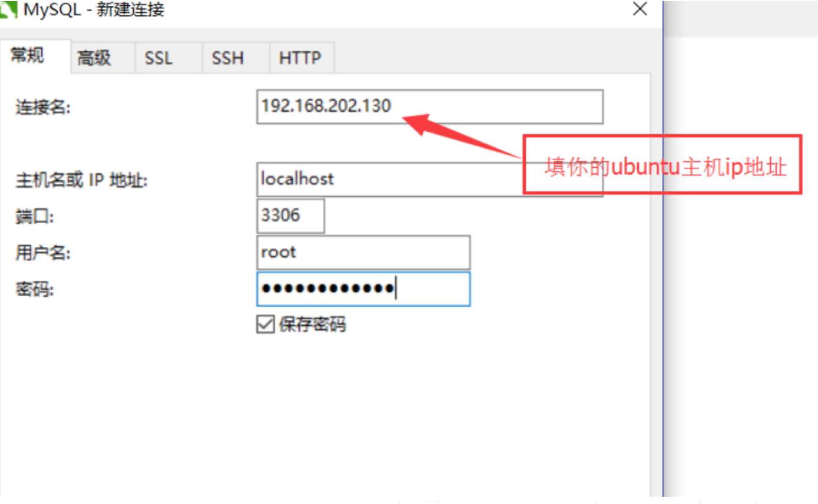Click the username field containing root
The height and width of the screenshot is (504, 818).
point(364,253)
